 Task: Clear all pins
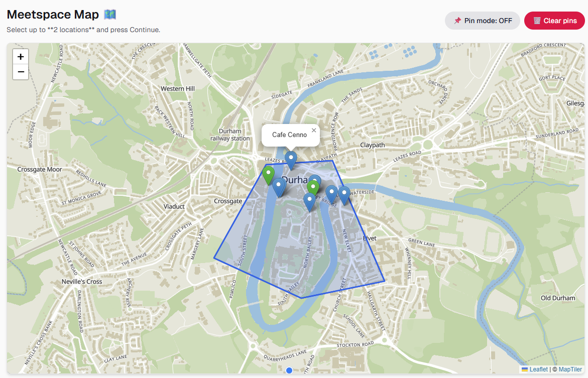click(554, 21)
